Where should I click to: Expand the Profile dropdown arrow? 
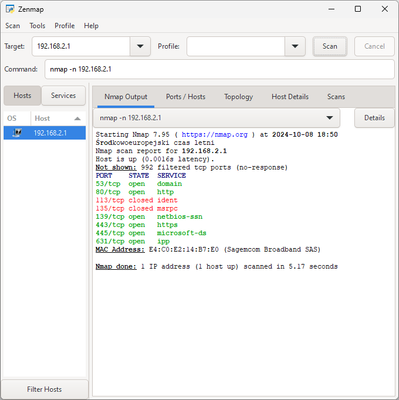(x=295, y=46)
